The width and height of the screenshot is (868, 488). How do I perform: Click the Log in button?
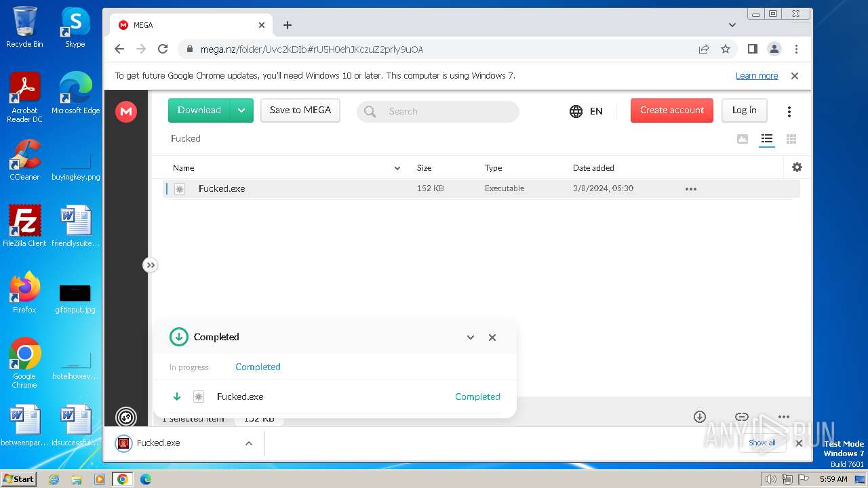[x=744, y=110]
